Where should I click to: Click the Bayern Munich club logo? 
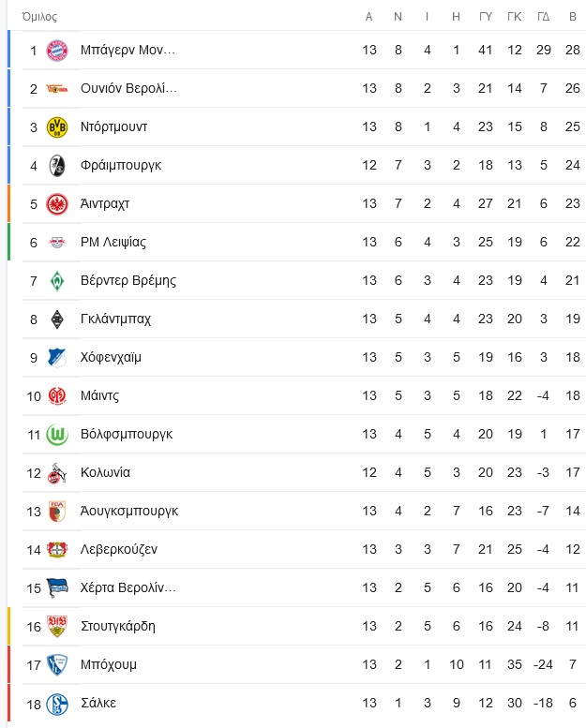(56, 51)
